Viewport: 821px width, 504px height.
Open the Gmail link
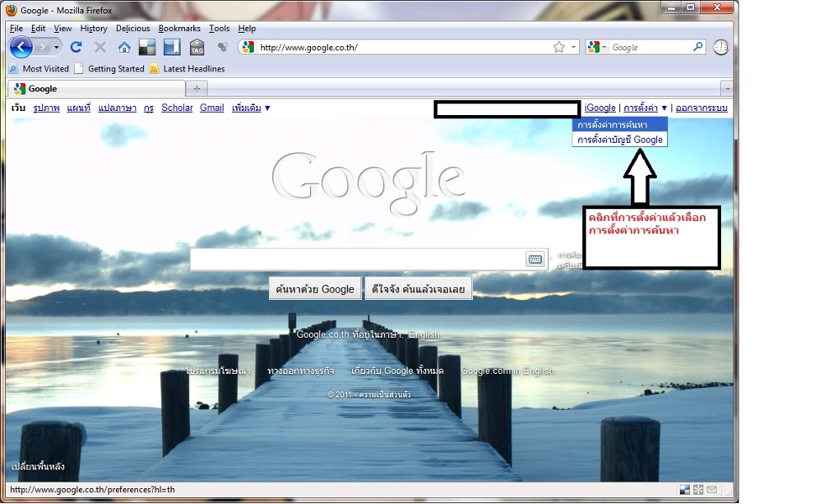tap(212, 108)
